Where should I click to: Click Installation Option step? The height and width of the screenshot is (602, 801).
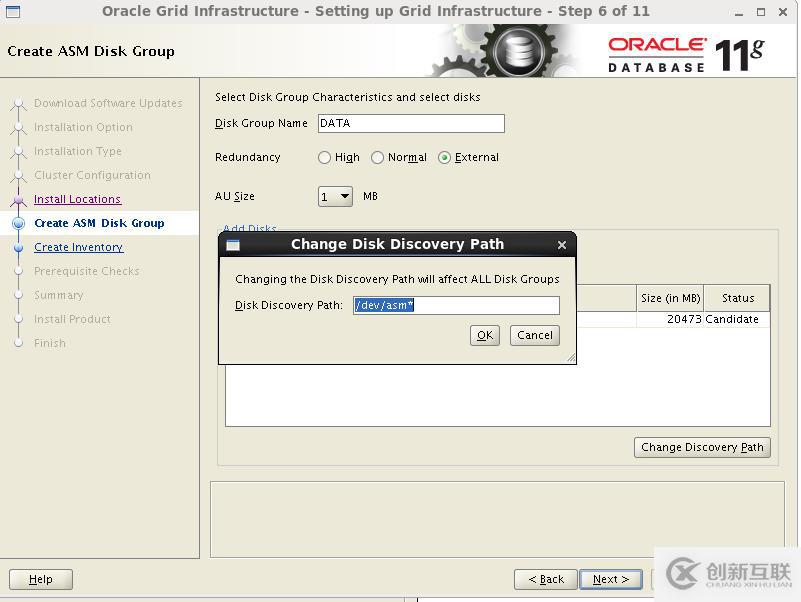pyautogui.click(x=83, y=127)
